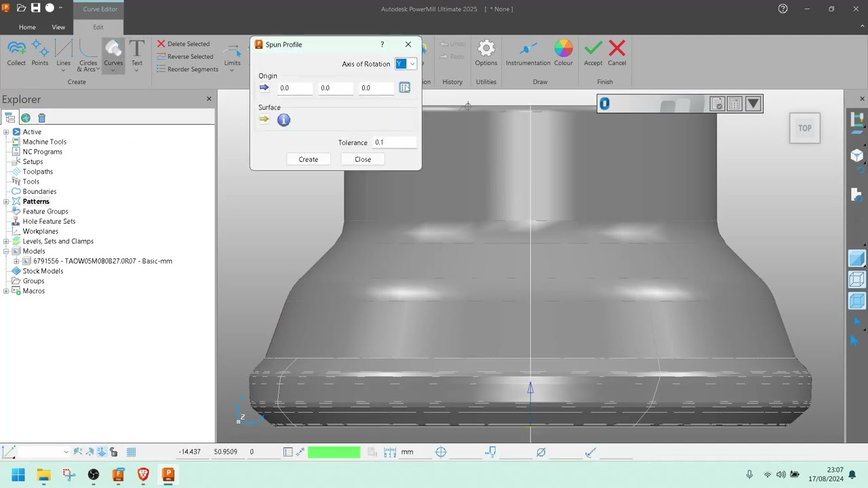
Task: Toggle shaded wireframe view button
Action: (x=857, y=301)
